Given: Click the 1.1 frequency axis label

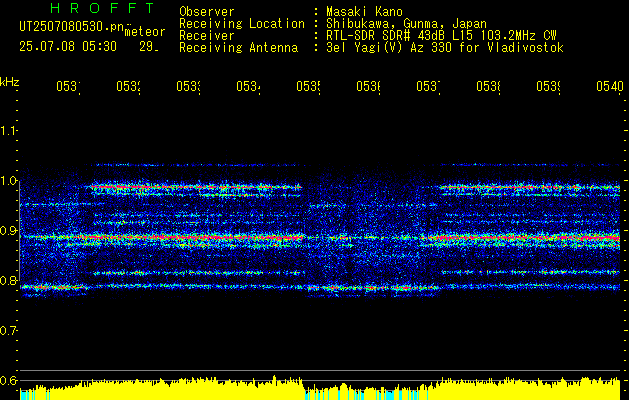Looking at the screenshot, I should click(8, 130).
